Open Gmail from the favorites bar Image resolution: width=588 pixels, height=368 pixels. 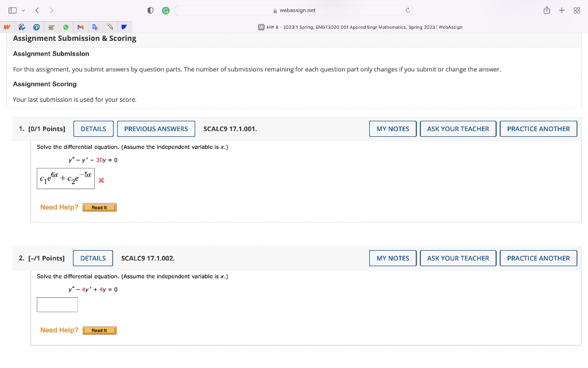pyautogui.click(x=80, y=26)
